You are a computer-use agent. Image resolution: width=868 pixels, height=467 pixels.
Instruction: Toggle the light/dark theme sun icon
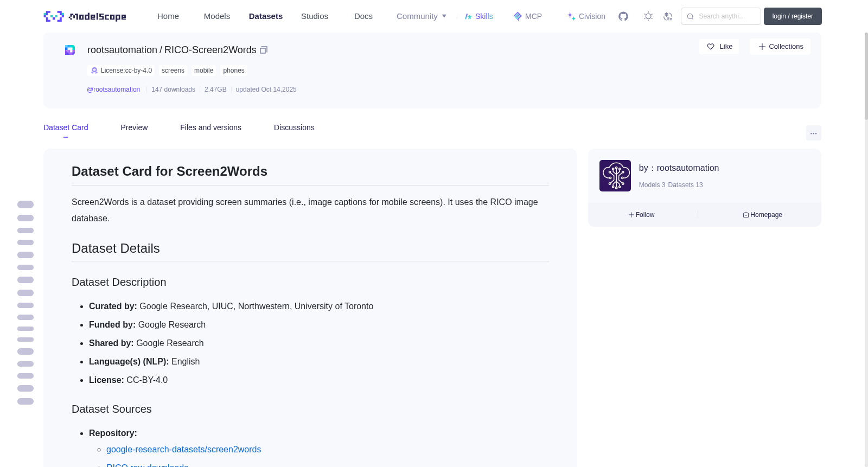(x=648, y=16)
